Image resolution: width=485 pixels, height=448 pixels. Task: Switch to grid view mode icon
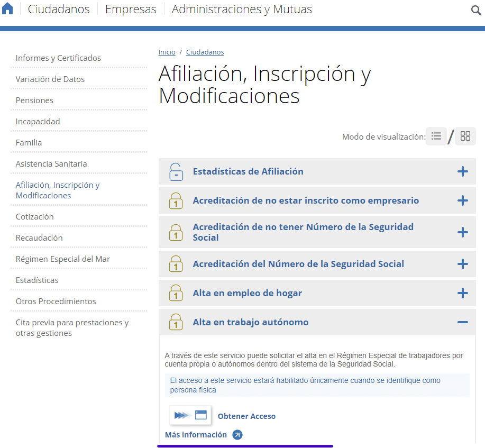coord(465,136)
